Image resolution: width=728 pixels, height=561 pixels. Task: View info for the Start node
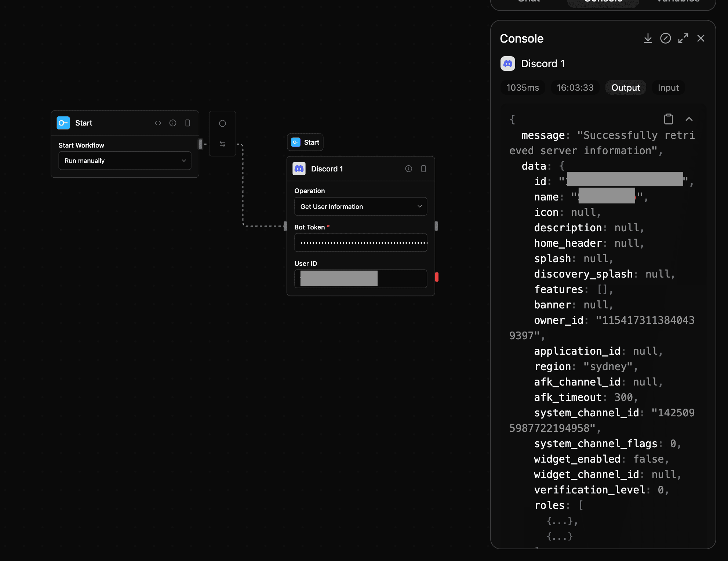pyautogui.click(x=173, y=123)
